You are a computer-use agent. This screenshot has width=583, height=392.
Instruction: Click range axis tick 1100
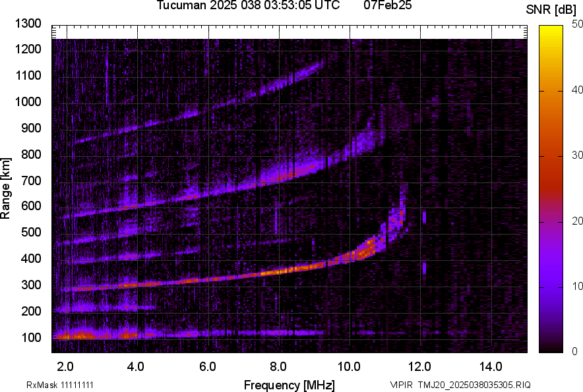[28, 75]
